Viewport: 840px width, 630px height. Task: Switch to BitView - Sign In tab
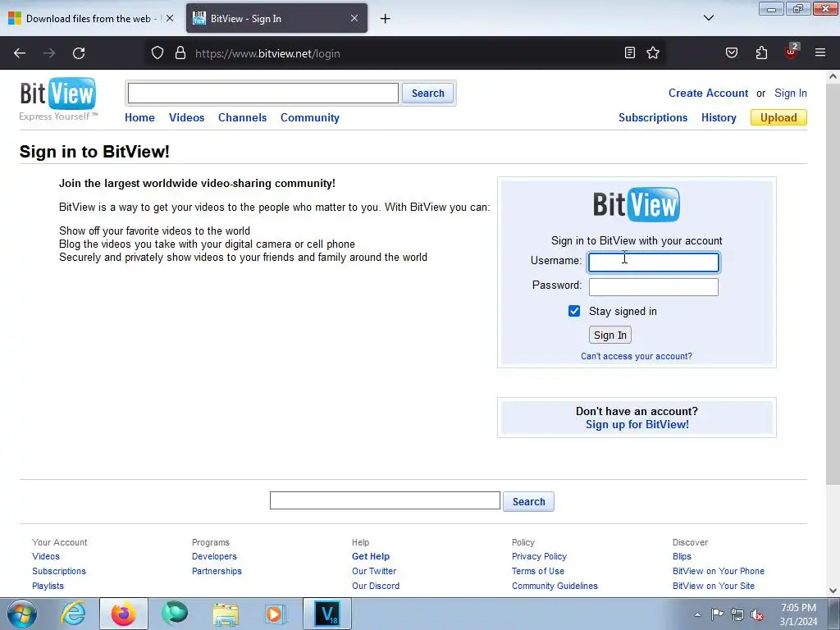click(x=276, y=18)
